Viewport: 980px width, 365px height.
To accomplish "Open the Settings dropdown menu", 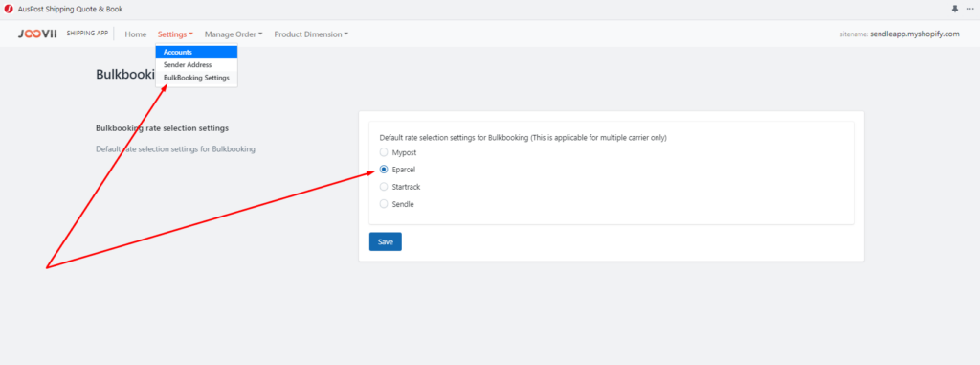I will click(x=175, y=34).
